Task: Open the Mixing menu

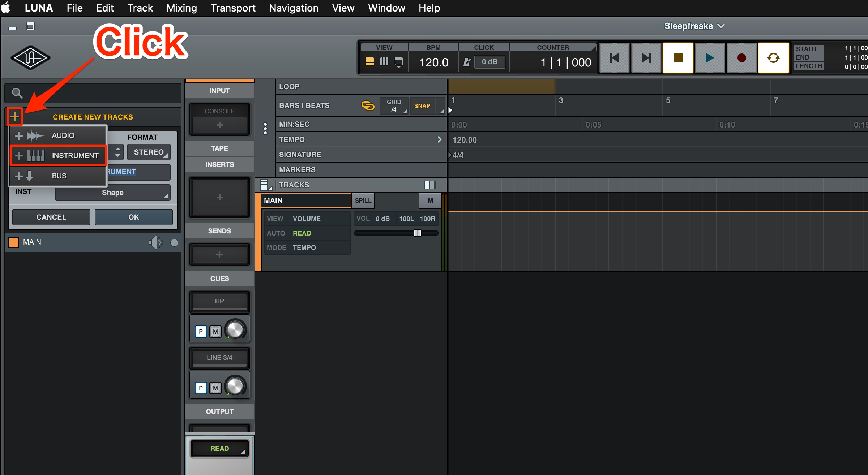Action: coord(181,8)
